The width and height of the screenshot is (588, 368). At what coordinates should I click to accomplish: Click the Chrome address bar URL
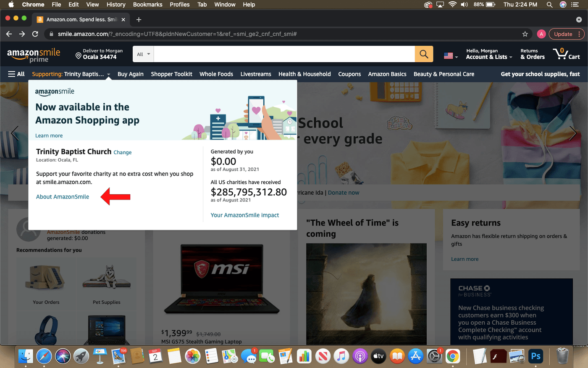(x=177, y=34)
